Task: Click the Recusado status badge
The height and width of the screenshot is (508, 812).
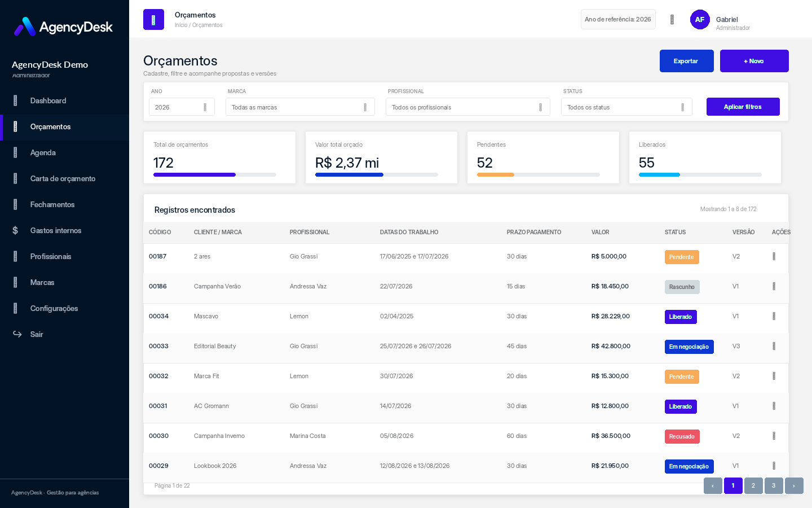Action: point(682,436)
